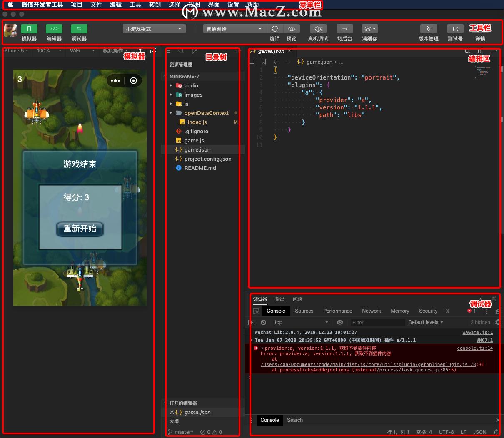Screen dimensions: 504x438
Task: Open devtools more options vertical dots
Action: click(x=487, y=311)
